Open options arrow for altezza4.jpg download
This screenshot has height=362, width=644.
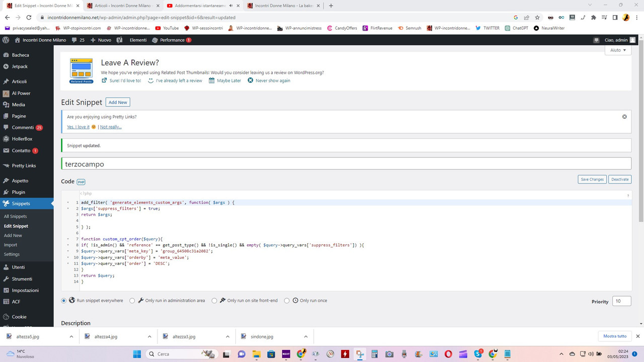click(x=149, y=336)
